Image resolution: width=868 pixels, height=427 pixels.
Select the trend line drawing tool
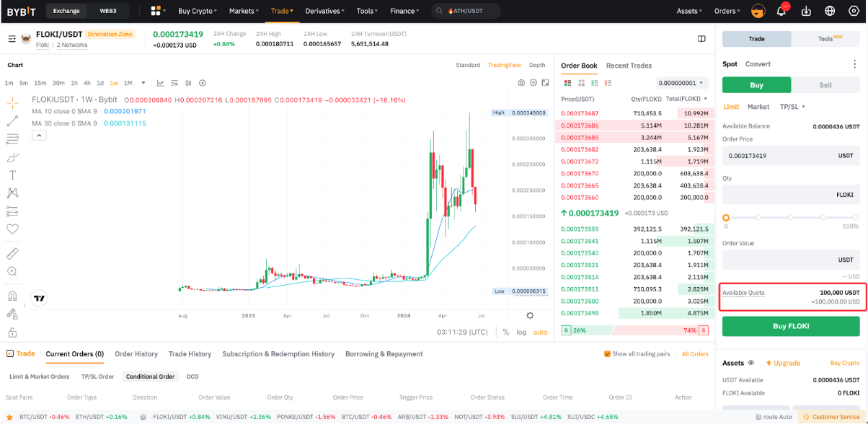[12, 120]
